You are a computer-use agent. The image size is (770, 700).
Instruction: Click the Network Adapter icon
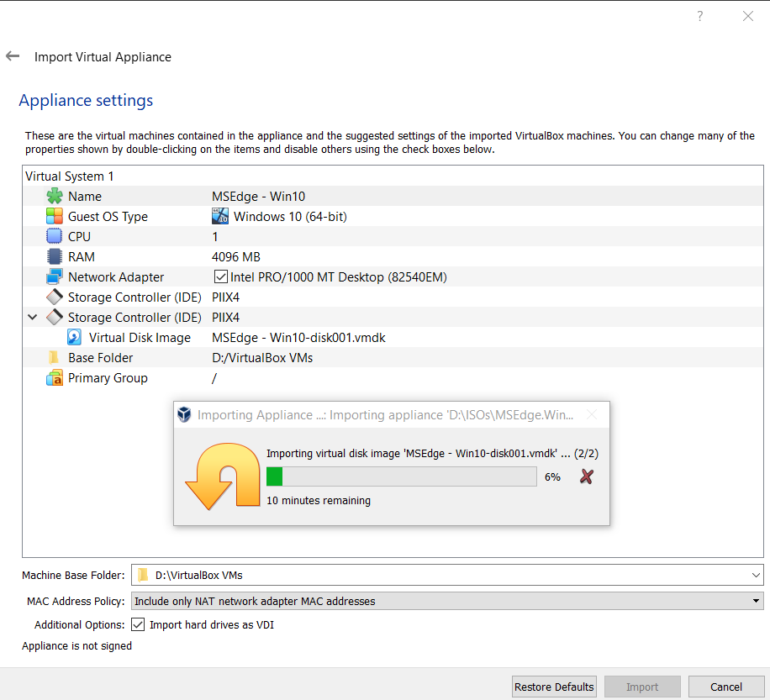pos(55,277)
